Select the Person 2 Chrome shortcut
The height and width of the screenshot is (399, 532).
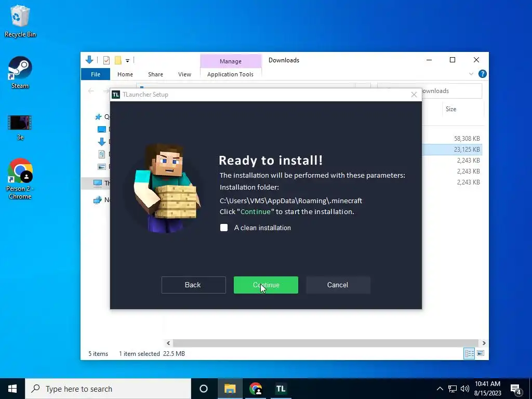20,179
